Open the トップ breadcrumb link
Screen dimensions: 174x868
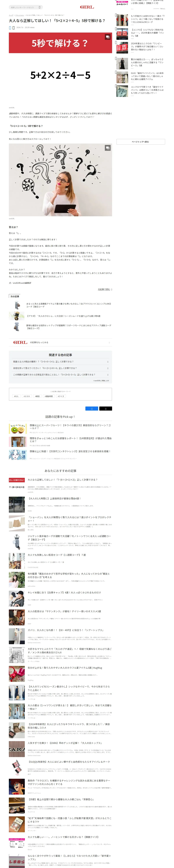(x=11, y=15)
